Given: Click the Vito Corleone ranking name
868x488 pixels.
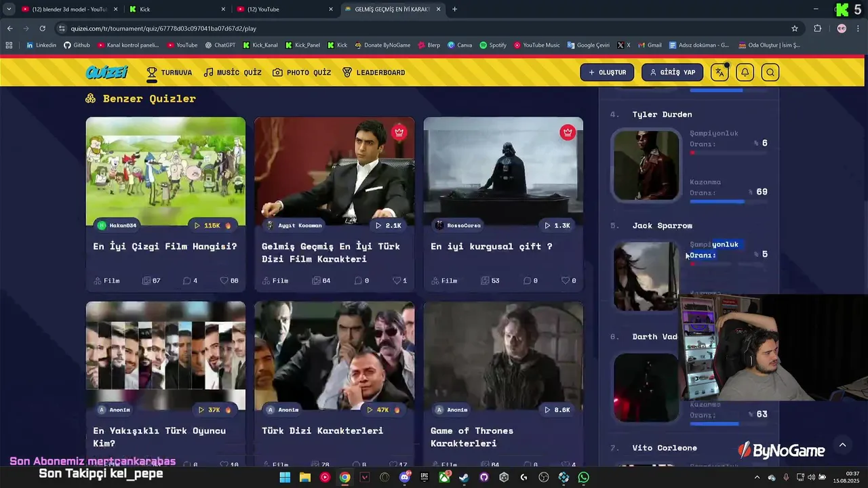Looking at the screenshot, I should [x=665, y=447].
